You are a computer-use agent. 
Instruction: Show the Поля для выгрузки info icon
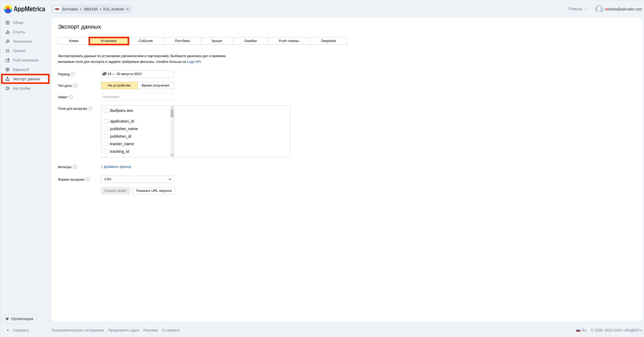click(x=91, y=108)
